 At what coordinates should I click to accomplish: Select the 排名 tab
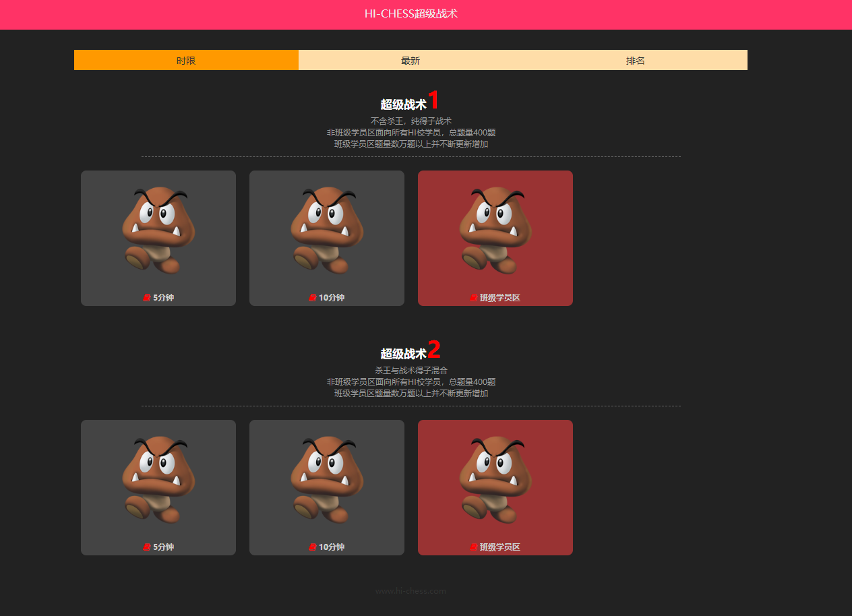pos(635,60)
